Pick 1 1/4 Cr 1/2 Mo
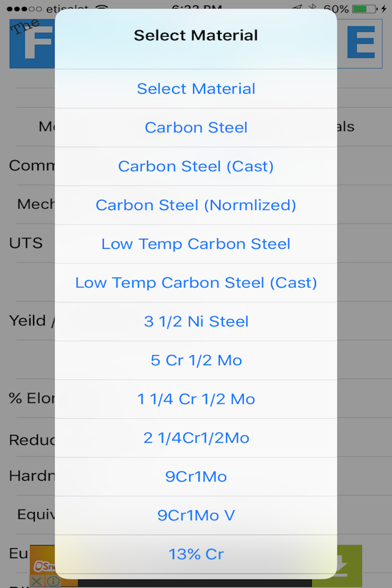The image size is (392, 588). coord(196,399)
